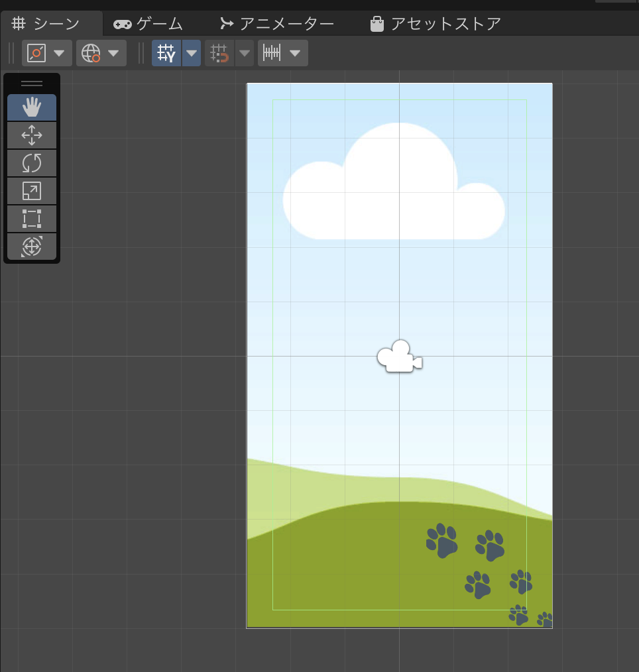This screenshot has width=639, height=672.
Task: Open the grid visibility options dropdown arrow
Action: [192, 53]
